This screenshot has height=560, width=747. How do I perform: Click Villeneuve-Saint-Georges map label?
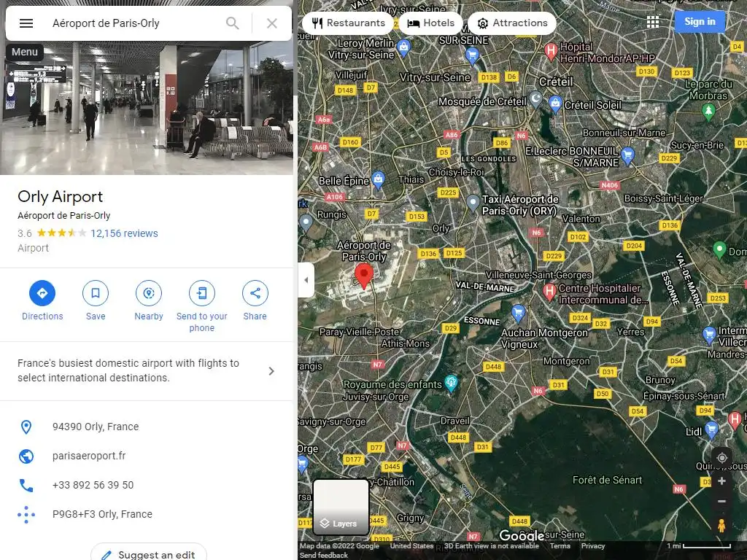[538, 275]
